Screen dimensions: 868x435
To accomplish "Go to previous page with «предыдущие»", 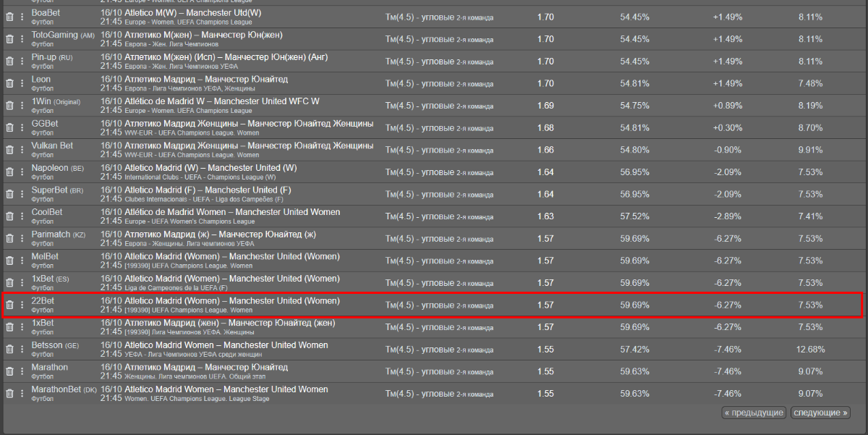I will [753, 413].
